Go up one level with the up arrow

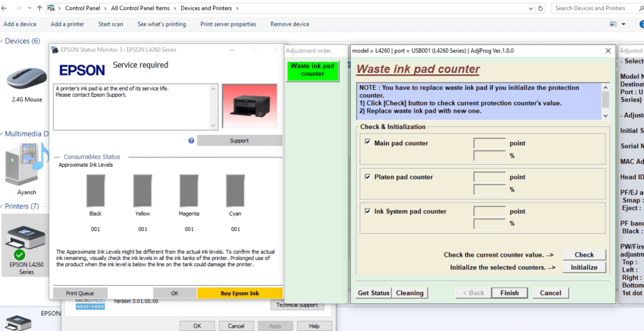[40, 8]
